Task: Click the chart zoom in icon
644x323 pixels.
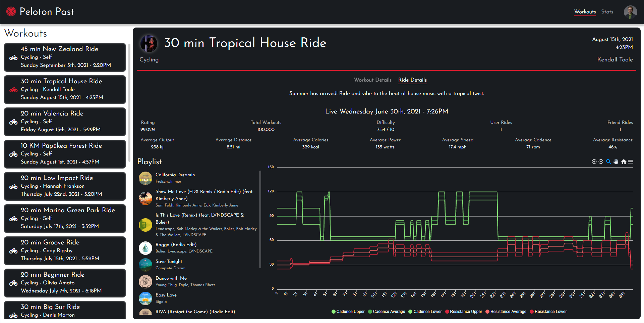Action: [594, 162]
